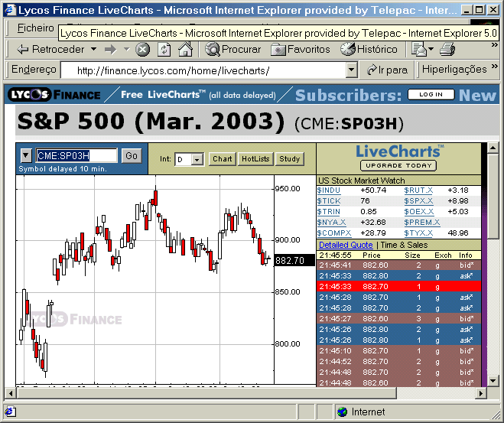Click the Chart button
Image resolution: width=504 pixels, height=423 pixels.
(222, 159)
